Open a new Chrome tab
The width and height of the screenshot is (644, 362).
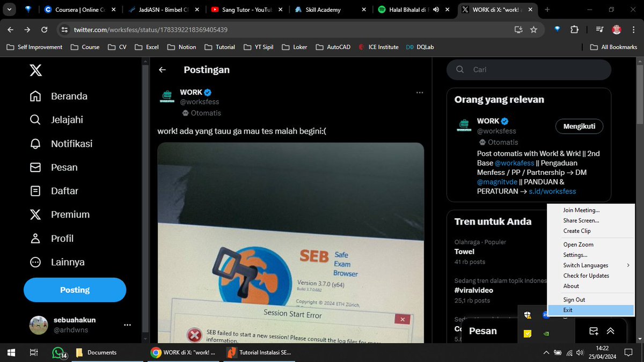pyautogui.click(x=547, y=10)
